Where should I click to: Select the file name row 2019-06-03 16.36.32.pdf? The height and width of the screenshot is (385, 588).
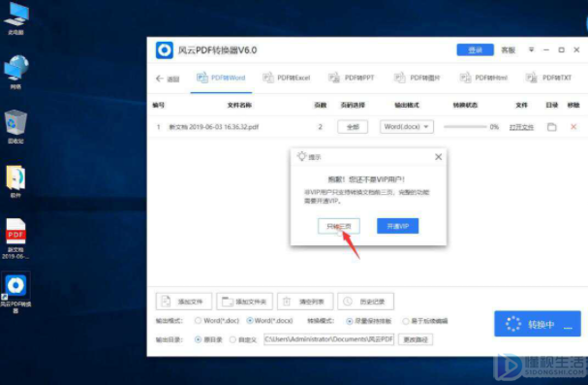214,127
